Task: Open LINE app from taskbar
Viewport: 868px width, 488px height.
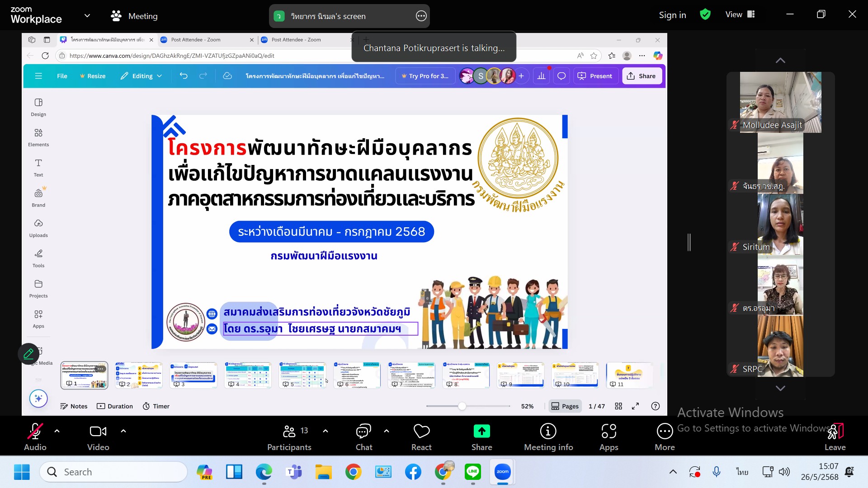Action: tap(473, 472)
